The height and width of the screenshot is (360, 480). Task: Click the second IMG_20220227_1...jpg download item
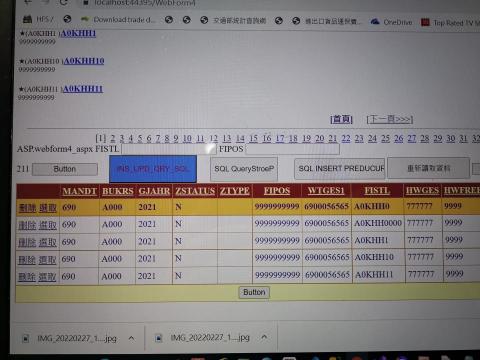point(210,338)
